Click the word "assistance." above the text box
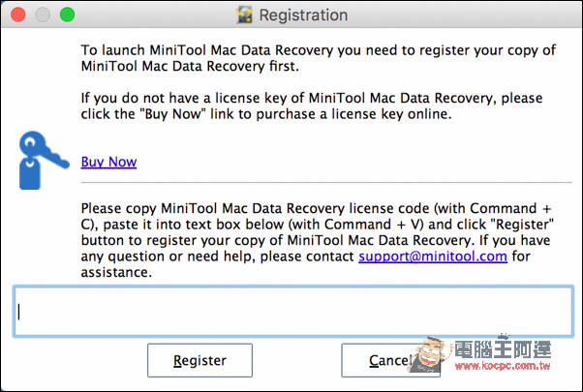This screenshot has width=583, height=392. tap(116, 272)
